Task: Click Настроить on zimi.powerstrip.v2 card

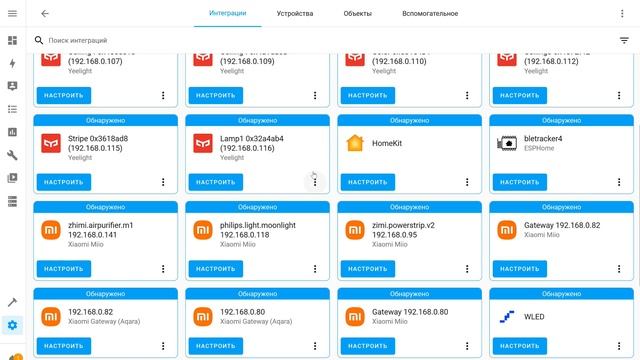Action: click(368, 269)
